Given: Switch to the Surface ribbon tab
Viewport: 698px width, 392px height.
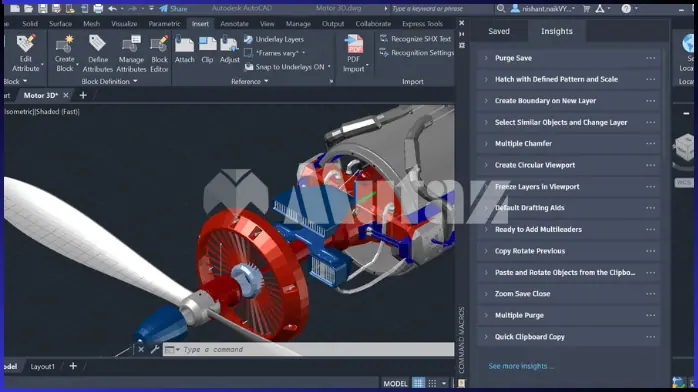Looking at the screenshot, I should pyautogui.click(x=60, y=24).
